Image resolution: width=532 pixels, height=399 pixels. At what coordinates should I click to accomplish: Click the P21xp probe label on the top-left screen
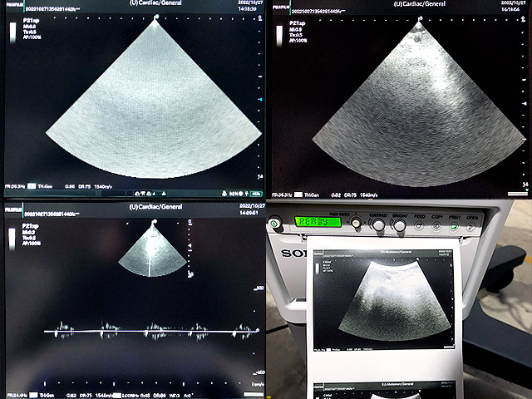pyautogui.click(x=32, y=20)
